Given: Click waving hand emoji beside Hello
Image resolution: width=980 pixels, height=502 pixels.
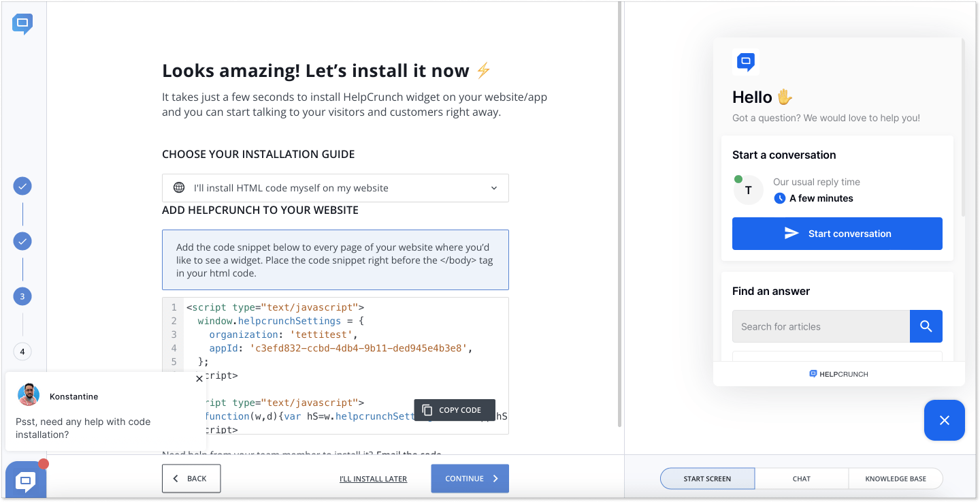Looking at the screenshot, I should pyautogui.click(x=785, y=97).
